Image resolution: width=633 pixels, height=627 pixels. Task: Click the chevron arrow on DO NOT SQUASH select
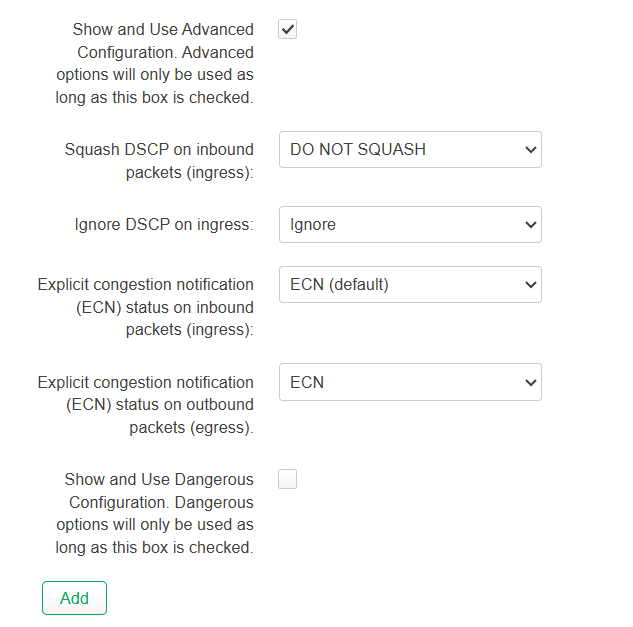pos(530,150)
